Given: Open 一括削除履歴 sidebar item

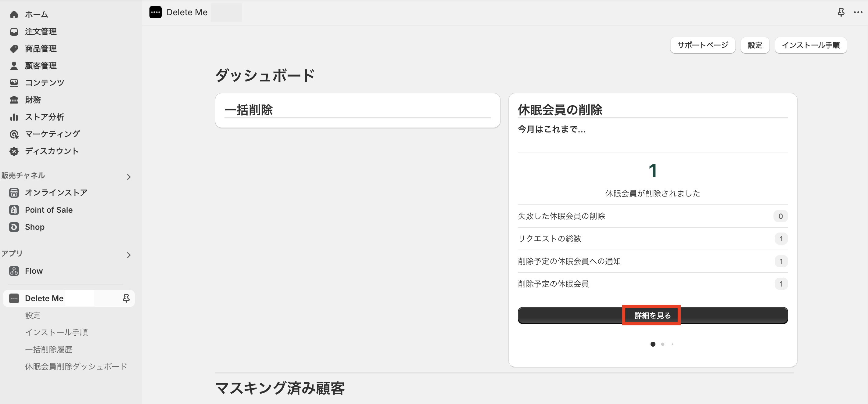Looking at the screenshot, I should (x=48, y=349).
